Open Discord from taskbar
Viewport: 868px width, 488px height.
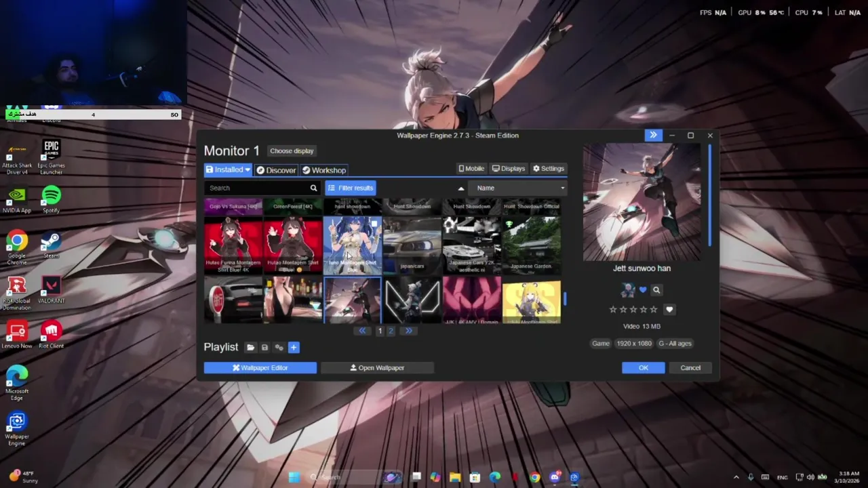click(555, 477)
